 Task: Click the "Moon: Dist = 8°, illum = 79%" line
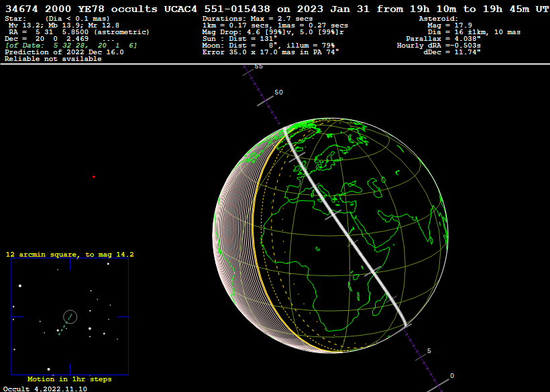point(269,45)
